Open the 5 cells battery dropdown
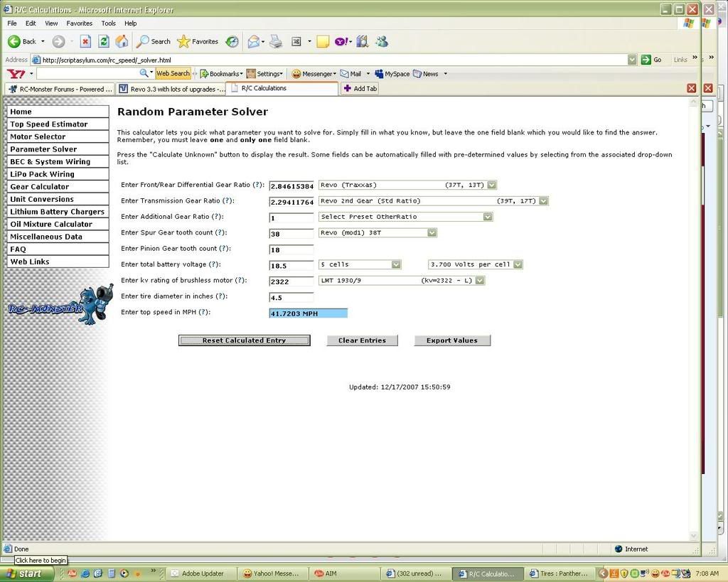 tap(396, 264)
